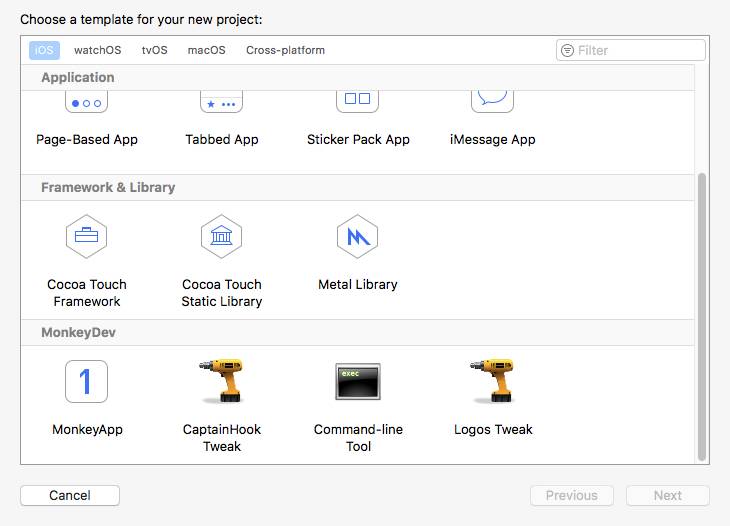Open the Cross-platform tab

tap(285, 50)
